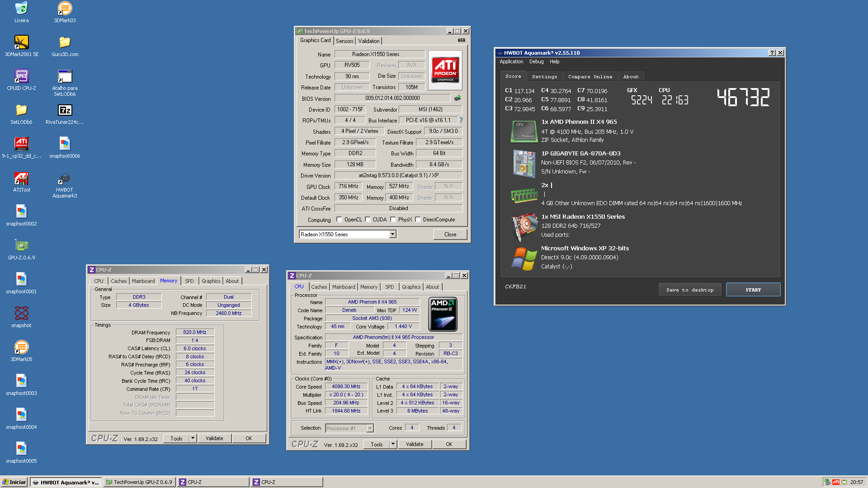
Task: Switch to HWBOT Aquamark3 taskbar button
Action: (x=66, y=482)
